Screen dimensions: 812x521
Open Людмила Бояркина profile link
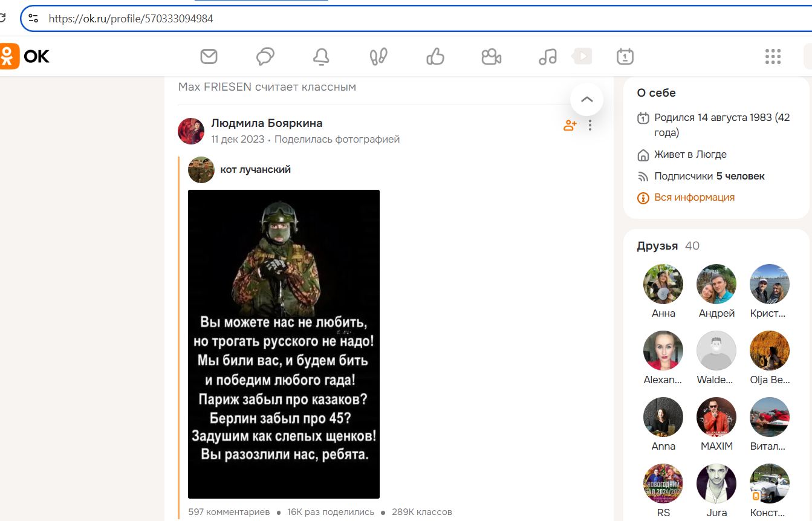point(267,123)
